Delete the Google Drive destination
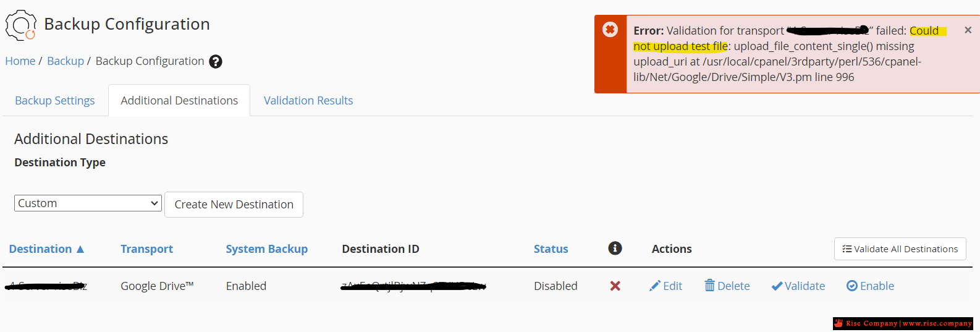The height and width of the screenshot is (332, 980). click(727, 286)
